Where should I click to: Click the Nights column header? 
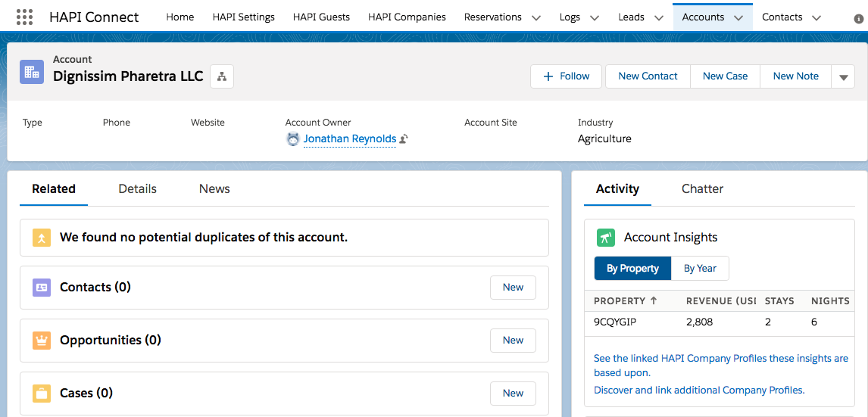pyautogui.click(x=830, y=301)
